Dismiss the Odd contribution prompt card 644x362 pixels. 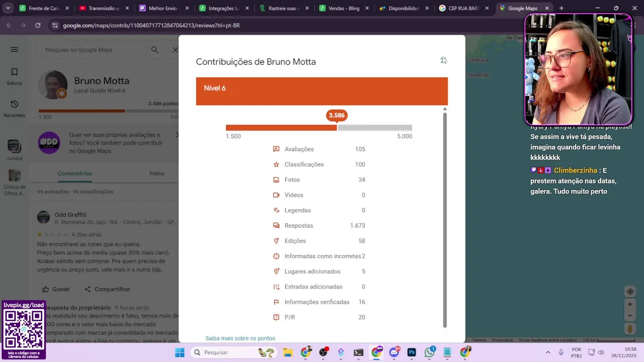point(177,135)
